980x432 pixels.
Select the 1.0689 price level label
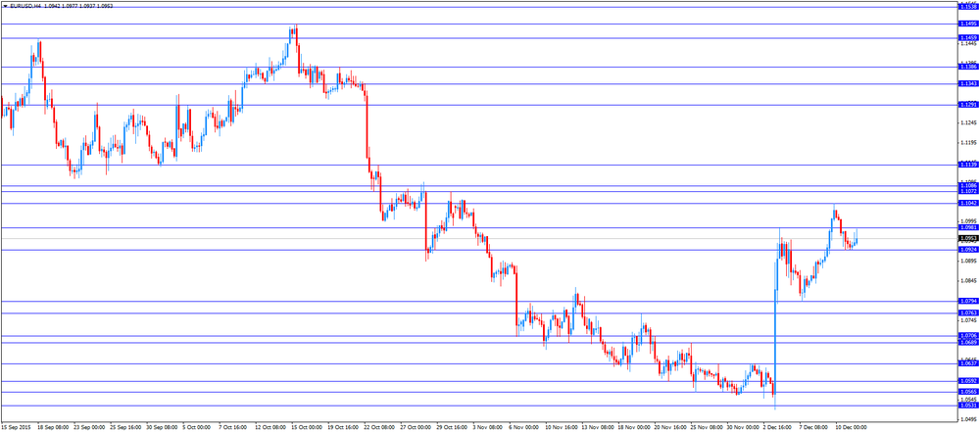click(968, 342)
